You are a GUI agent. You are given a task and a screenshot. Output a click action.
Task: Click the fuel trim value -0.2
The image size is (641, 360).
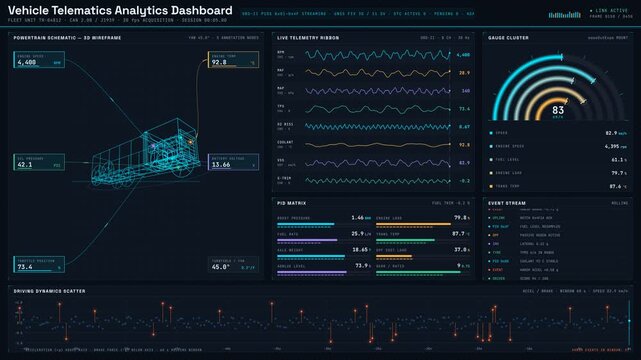pyautogui.click(x=464, y=181)
